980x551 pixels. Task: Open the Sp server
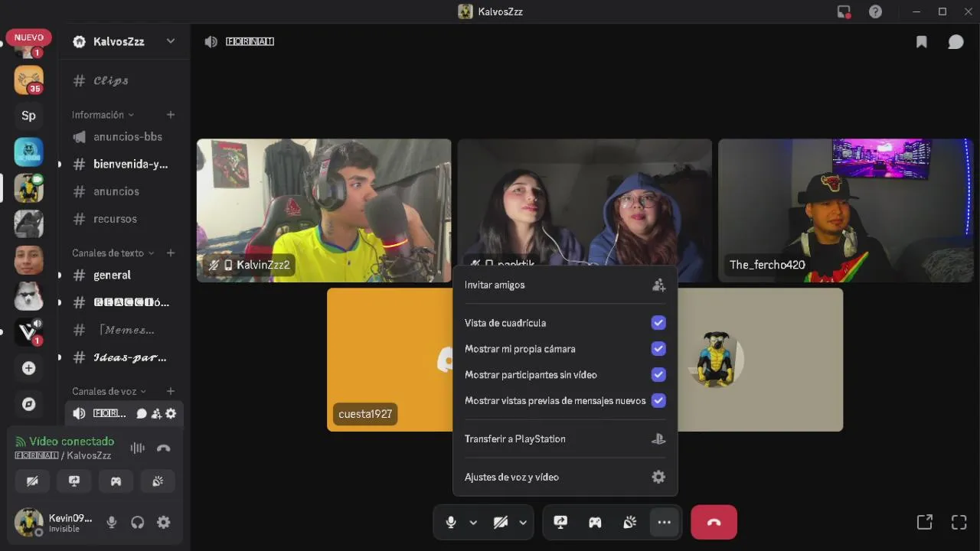click(x=28, y=116)
